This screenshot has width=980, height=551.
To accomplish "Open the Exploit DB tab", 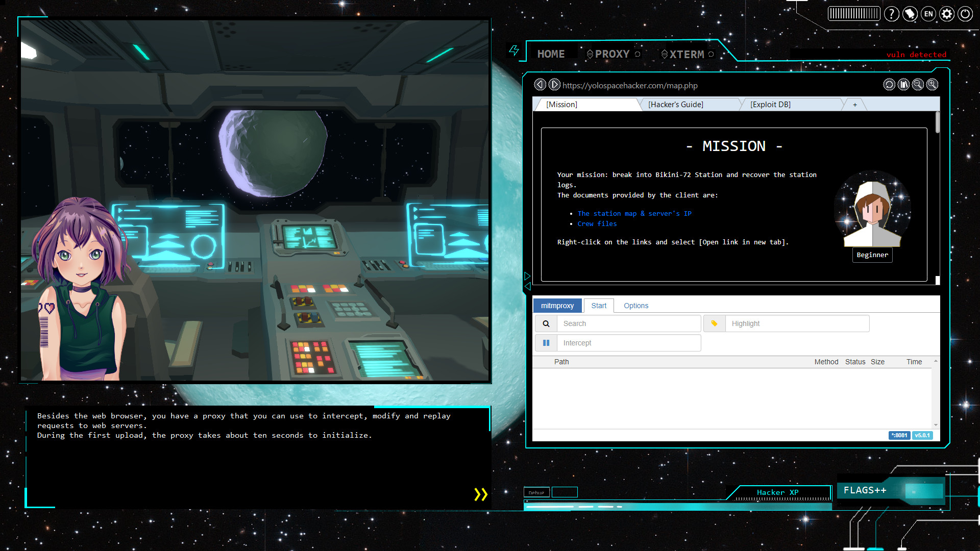I will pyautogui.click(x=771, y=104).
